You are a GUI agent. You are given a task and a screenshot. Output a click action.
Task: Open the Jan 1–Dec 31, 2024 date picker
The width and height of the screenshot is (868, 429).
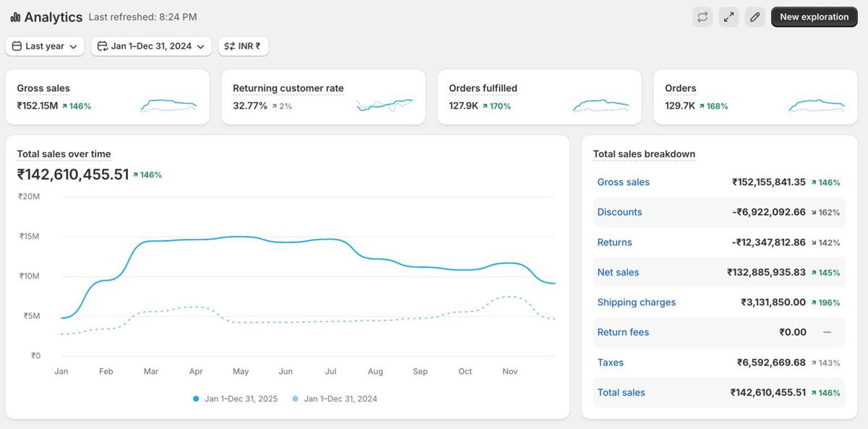coord(150,46)
